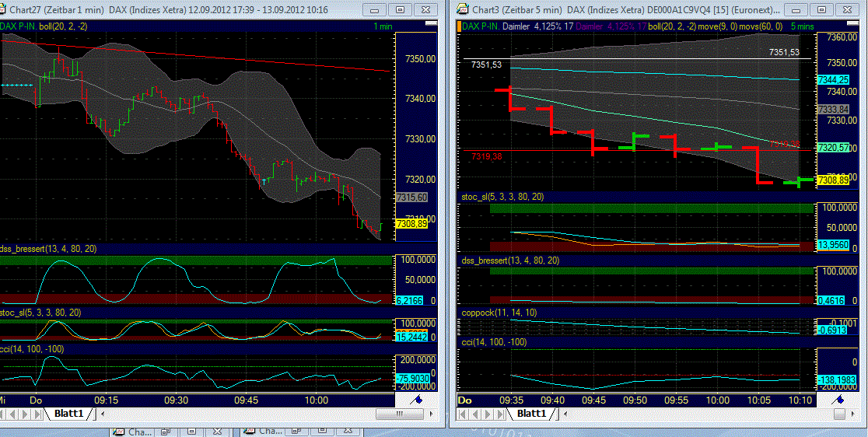868x437 pixels.
Task: Click the cyan 7344,25 price tag
Action: tap(833, 79)
